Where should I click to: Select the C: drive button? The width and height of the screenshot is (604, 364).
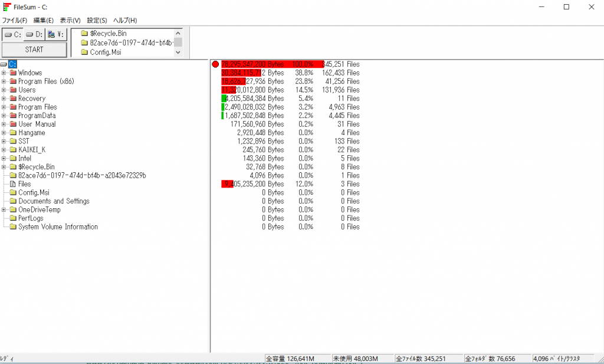[12, 34]
